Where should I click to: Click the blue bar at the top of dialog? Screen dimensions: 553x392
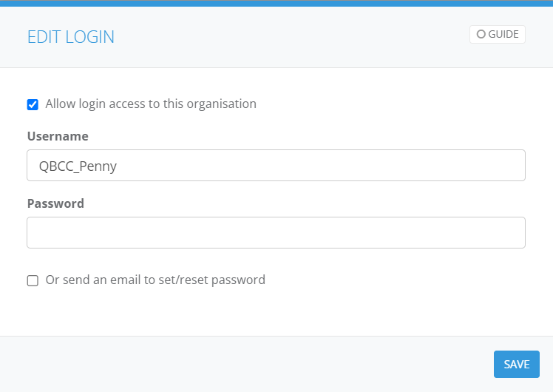(276, 2)
